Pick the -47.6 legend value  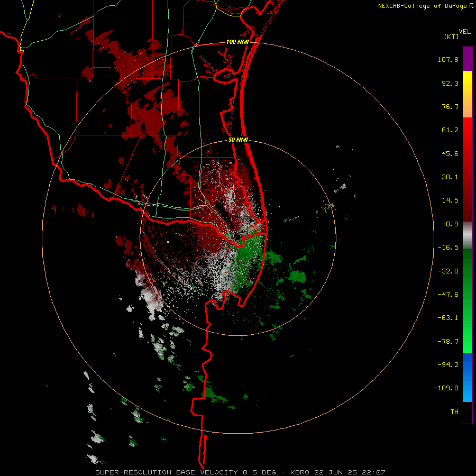pyautogui.click(x=448, y=295)
